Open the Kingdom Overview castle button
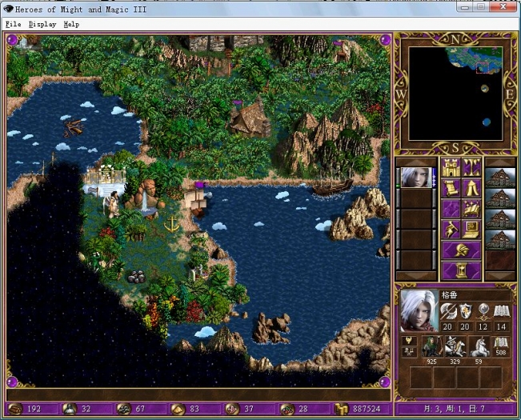 (x=451, y=168)
